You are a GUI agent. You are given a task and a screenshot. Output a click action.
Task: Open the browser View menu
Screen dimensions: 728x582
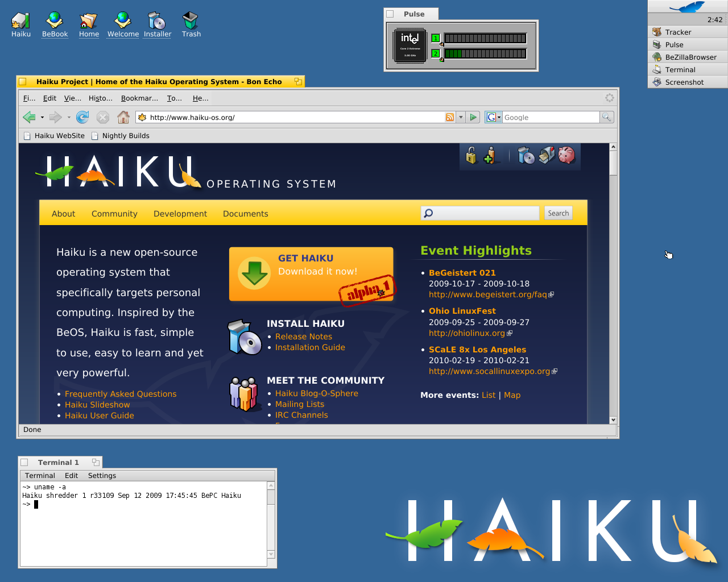(x=73, y=98)
